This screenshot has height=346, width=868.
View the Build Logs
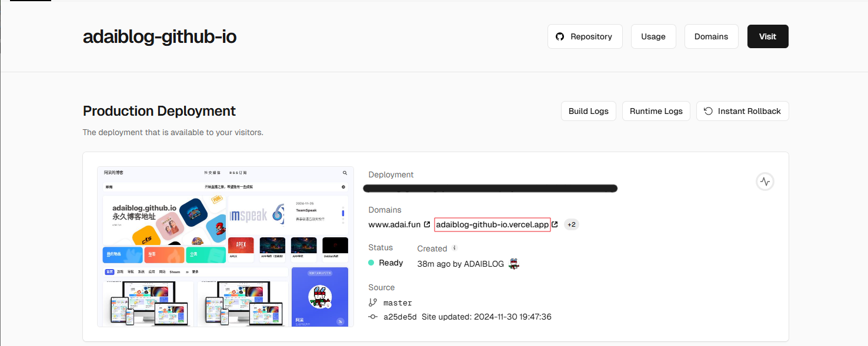pyautogui.click(x=588, y=111)
